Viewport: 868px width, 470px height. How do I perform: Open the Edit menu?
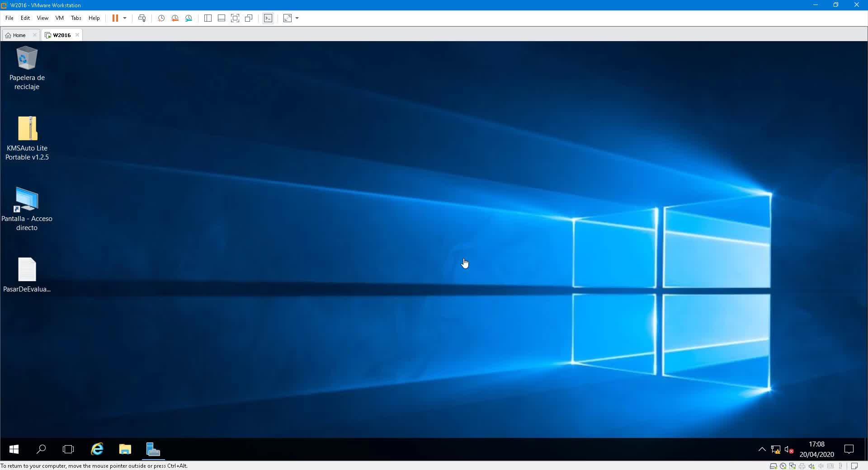pos(25,18)
